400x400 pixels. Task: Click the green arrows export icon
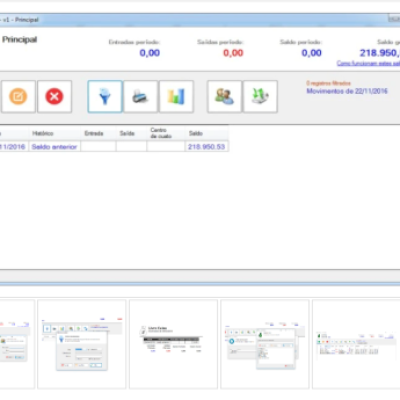coord(260,97)
